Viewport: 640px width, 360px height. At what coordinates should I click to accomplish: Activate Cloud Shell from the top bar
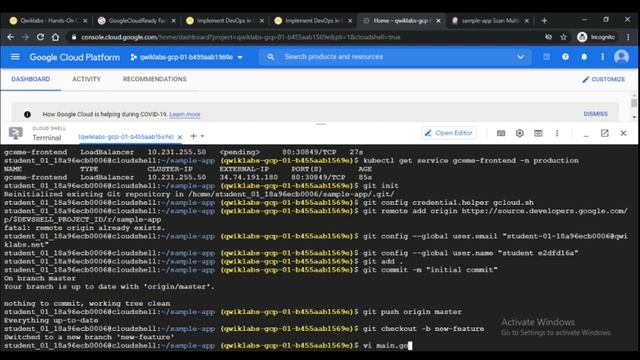point(547,57)
